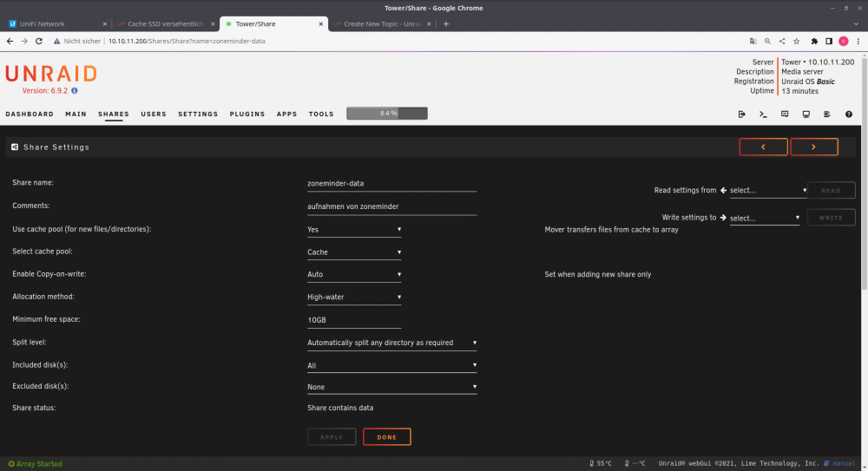Click the Share Settings header icon

pos(15,147)
